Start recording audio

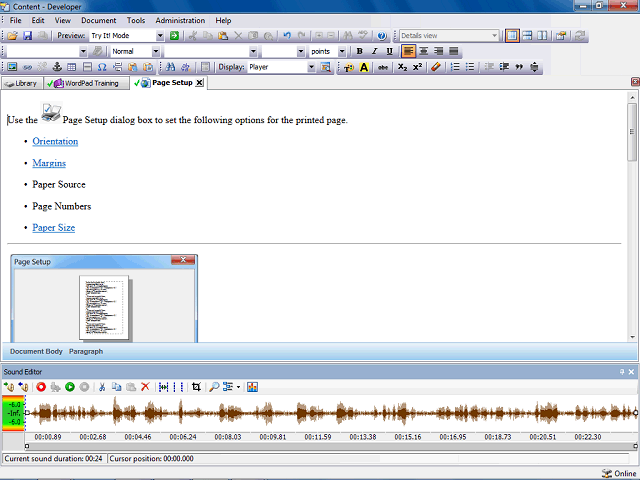(41, 387)
